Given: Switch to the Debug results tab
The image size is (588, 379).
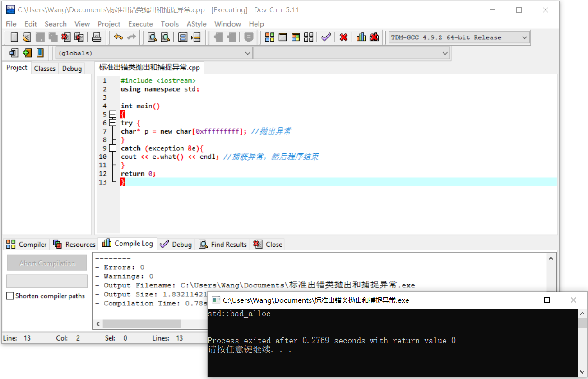Looking at the screenshot, I should tap(176, 244).
